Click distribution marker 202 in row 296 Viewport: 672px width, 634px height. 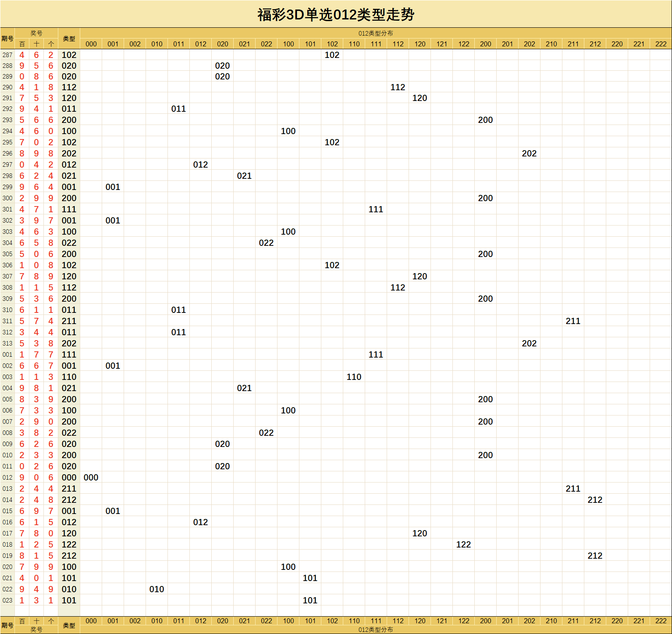[529, 153]
